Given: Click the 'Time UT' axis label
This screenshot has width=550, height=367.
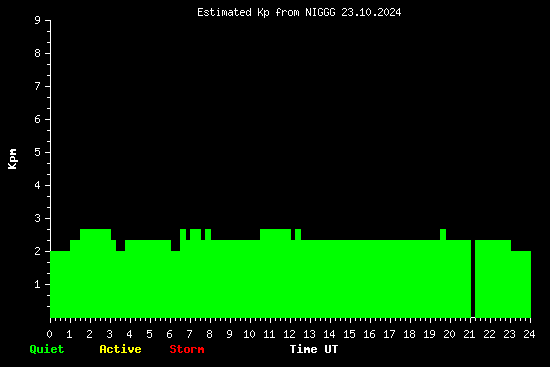Looking at the screenshot, I should click(x=314, y=349).
